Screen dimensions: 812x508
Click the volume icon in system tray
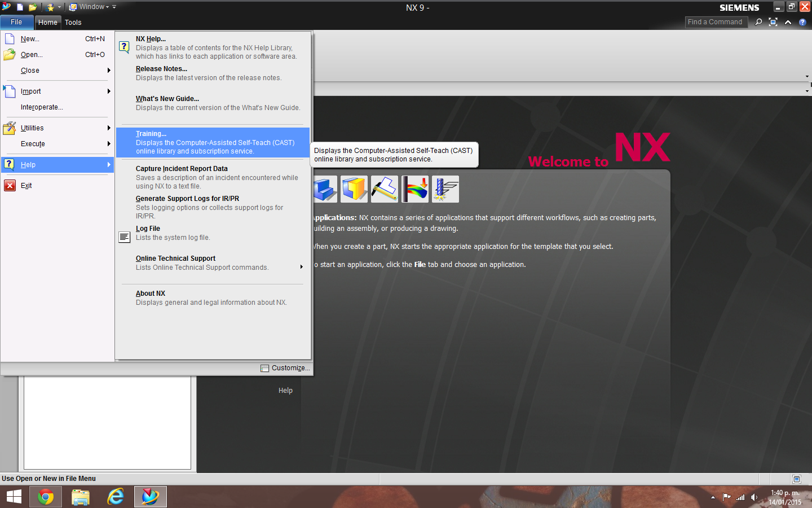(754, 497)
